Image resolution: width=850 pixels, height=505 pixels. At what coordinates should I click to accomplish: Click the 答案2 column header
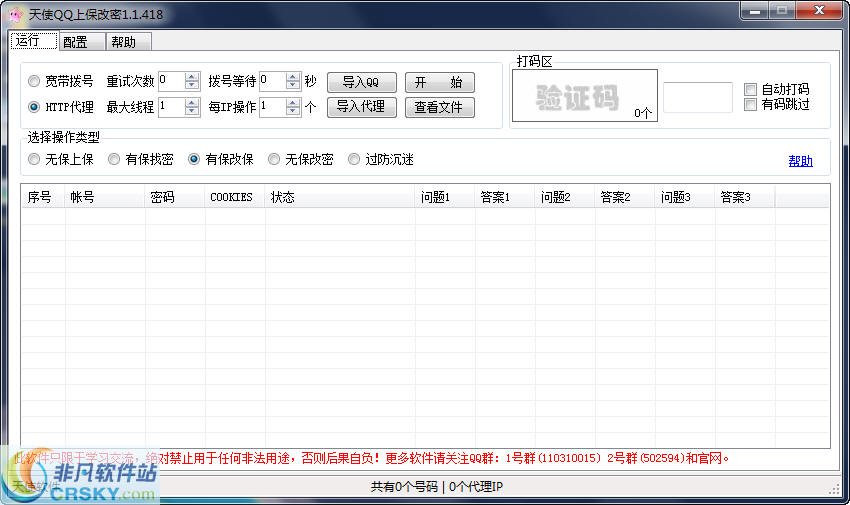[626, 197]
